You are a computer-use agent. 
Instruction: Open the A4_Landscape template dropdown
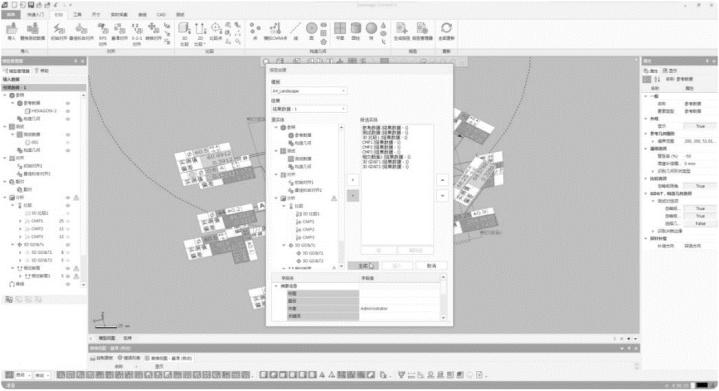coord(309,91)
